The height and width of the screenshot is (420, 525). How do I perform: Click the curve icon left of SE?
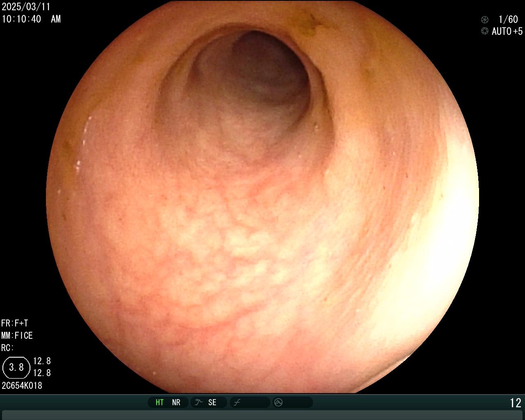click(x=199, y=402)
